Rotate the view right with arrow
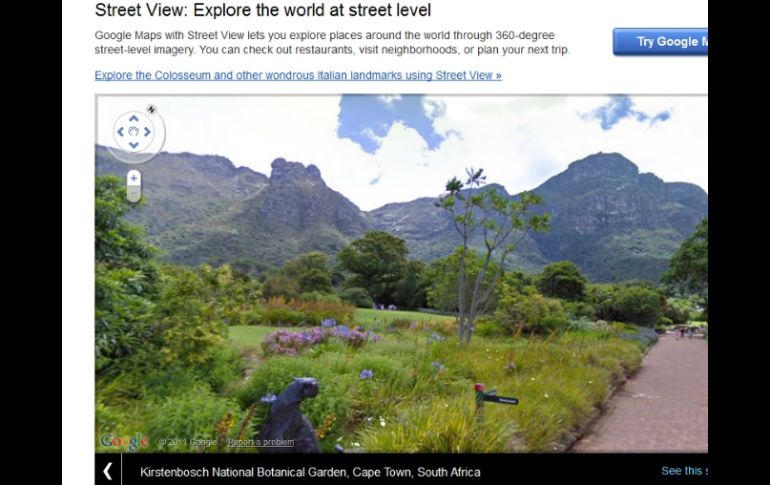This screenshot has width=770, height=485. pyautogui.click(x=147, y=132)
